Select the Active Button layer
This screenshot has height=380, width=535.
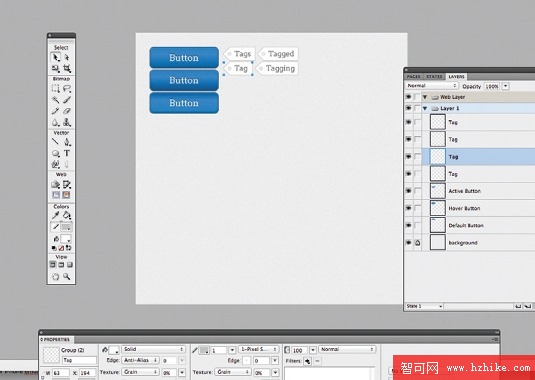[478, 191]
